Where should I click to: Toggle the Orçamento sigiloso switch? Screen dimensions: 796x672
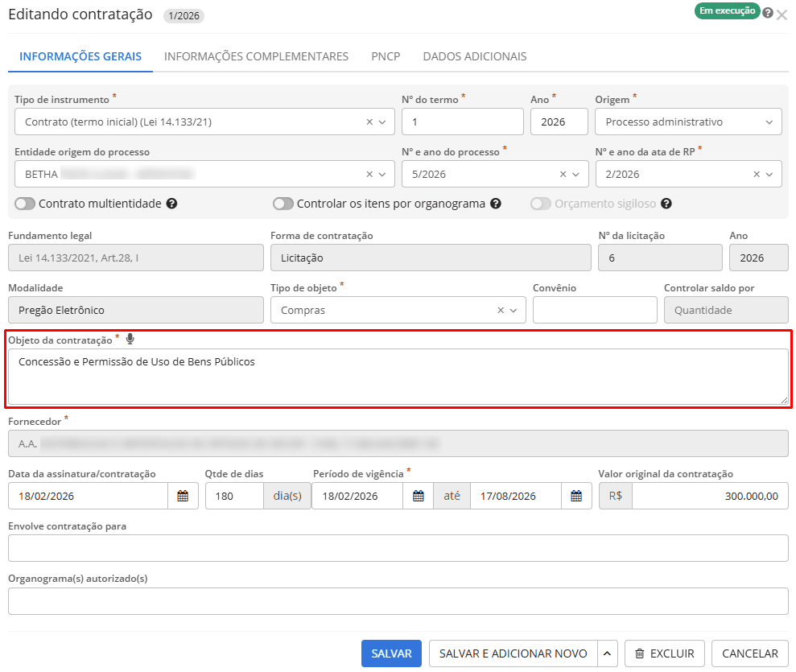pyautogui.click(x=541, y=204)
